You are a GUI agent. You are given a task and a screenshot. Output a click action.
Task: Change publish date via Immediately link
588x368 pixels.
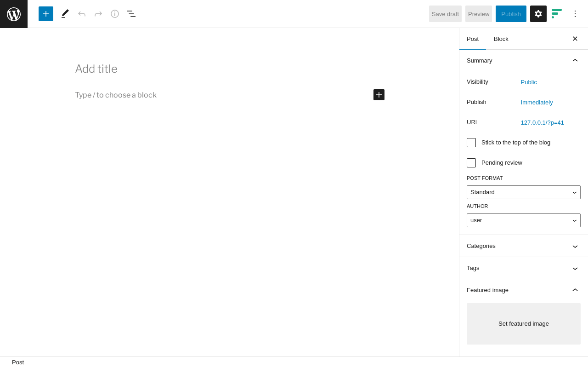[537, 103]
